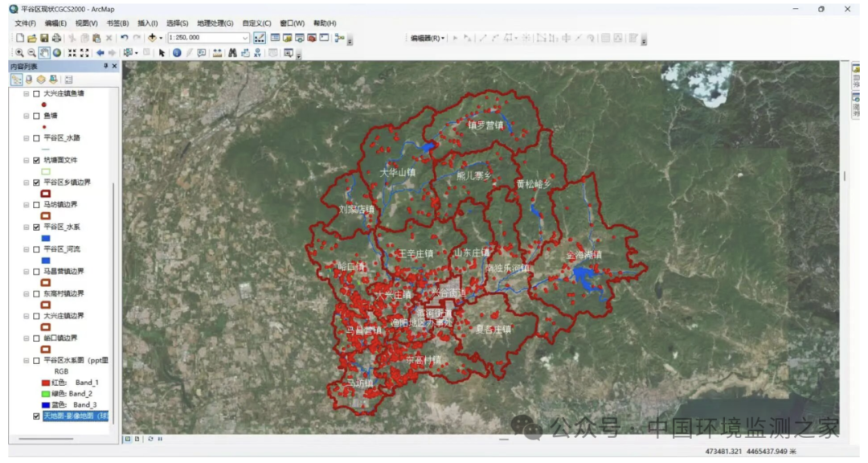This screenshot has height=463, width=868.
Task: Open map document folder icon
Action: pyautogui.click(x=32, y=39)
